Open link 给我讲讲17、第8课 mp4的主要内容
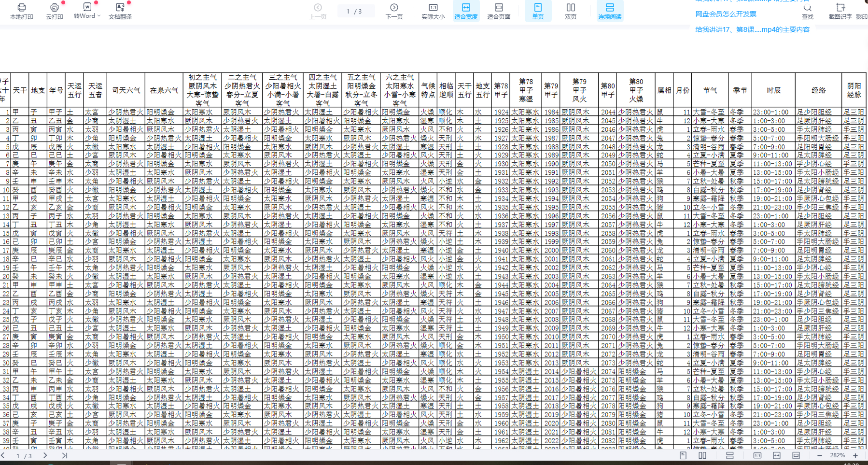 click(x=752, y=29)
